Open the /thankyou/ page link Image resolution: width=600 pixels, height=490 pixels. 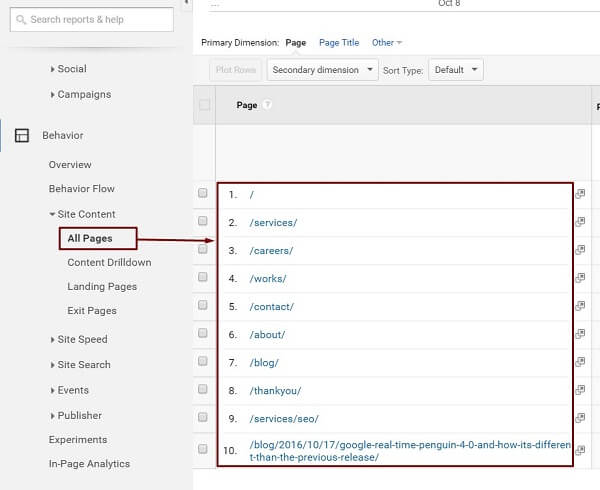point(276,391)
